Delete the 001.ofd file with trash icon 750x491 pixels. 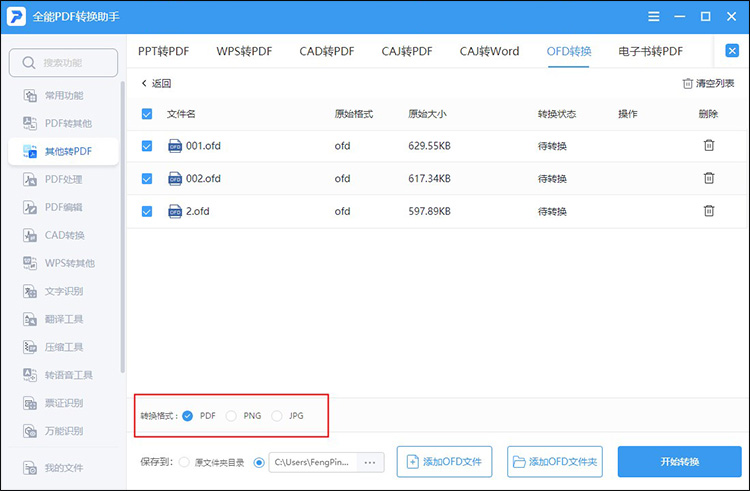pos(708,145)
